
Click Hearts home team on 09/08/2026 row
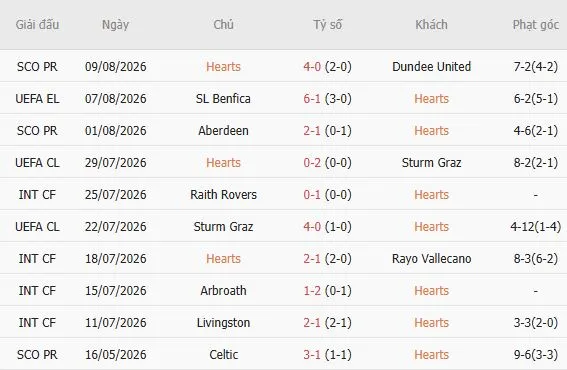[223, 67]
